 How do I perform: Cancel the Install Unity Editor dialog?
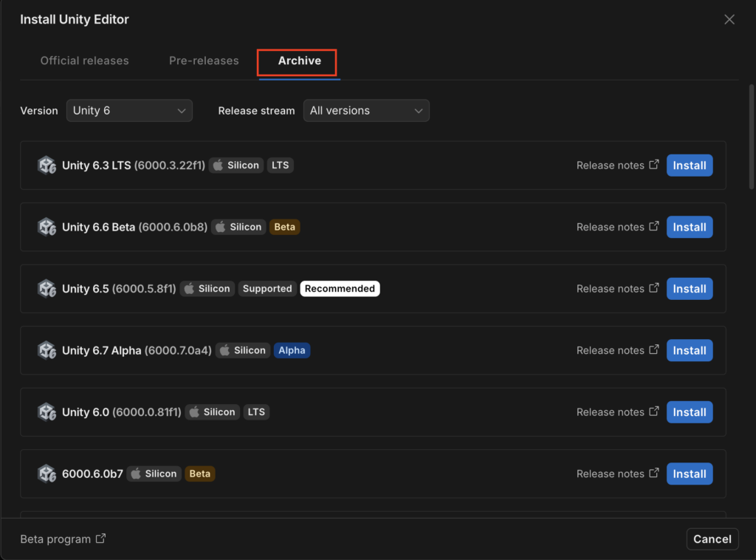pyautogui.click(x=712, y=539)
